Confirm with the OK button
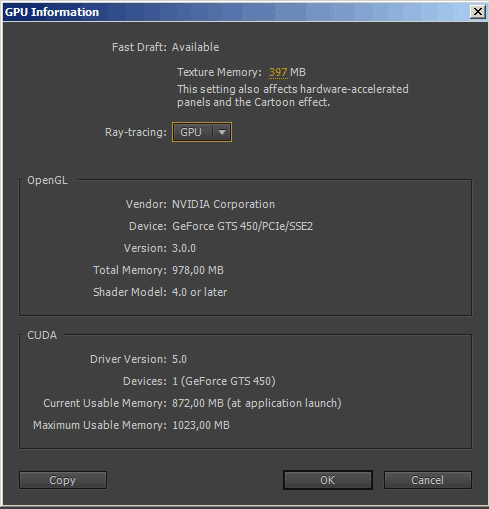The height and width of the screenshot is (509, 489). coord(328,480)
